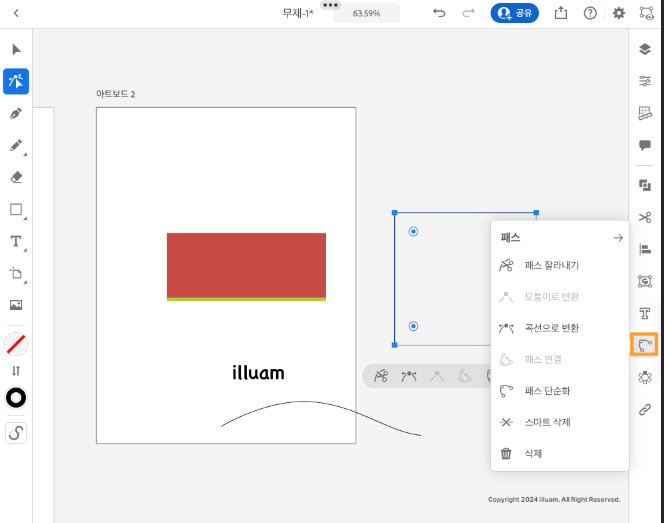Open the Properties sliders panel
This screenshot has height=523, width=664.
tap(645, 80)
